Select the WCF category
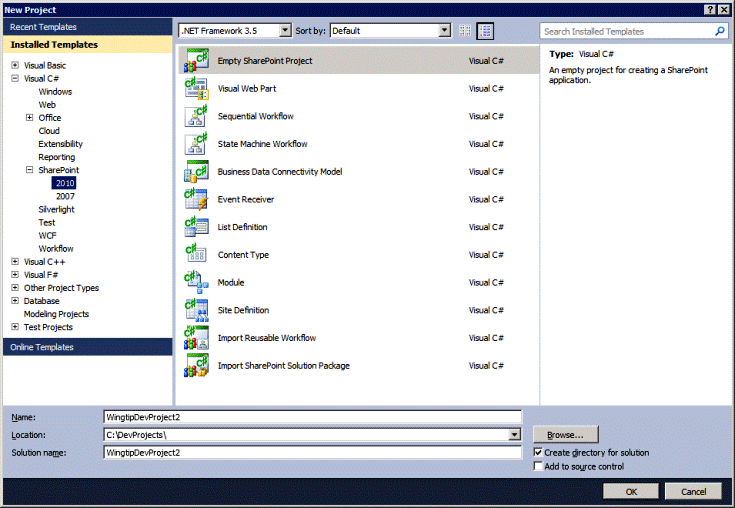 pos(47,235)
